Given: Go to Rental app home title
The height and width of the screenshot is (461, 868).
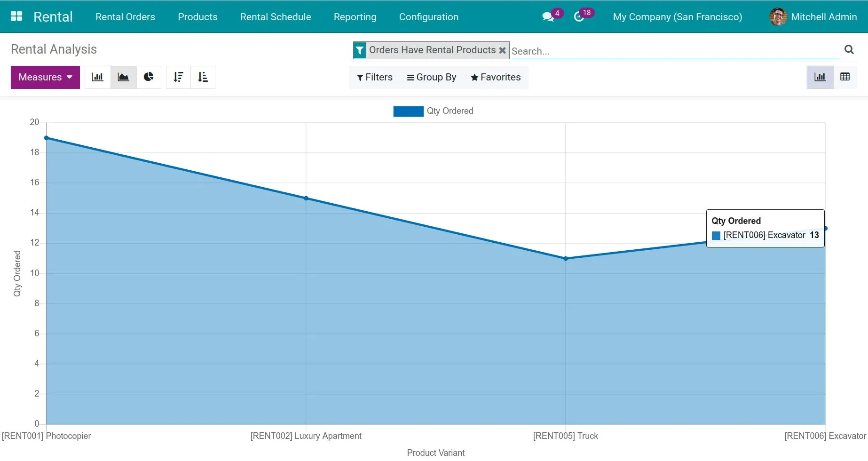Looking at the screenshot, I should (x=53, y=17).
